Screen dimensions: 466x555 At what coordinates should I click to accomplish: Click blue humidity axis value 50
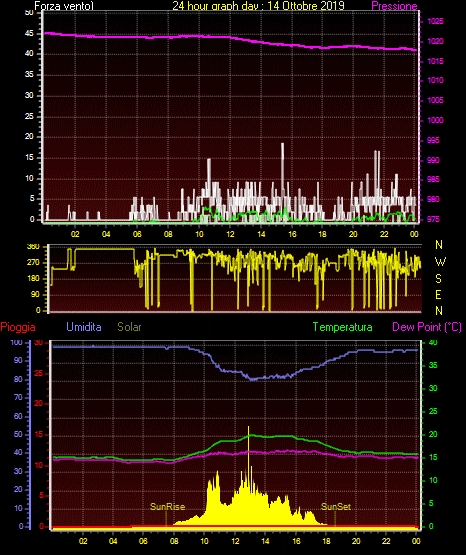click(18, 435)
